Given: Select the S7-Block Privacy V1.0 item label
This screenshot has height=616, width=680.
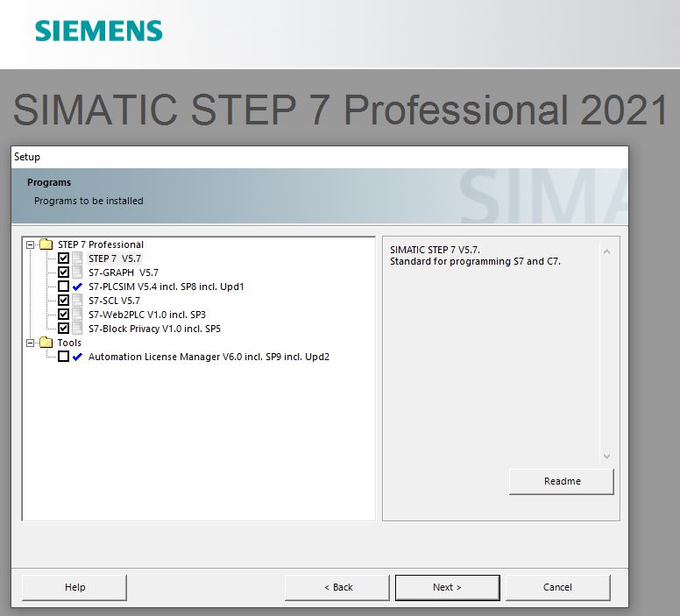Looking at the screenshot, I should [154, 329].
